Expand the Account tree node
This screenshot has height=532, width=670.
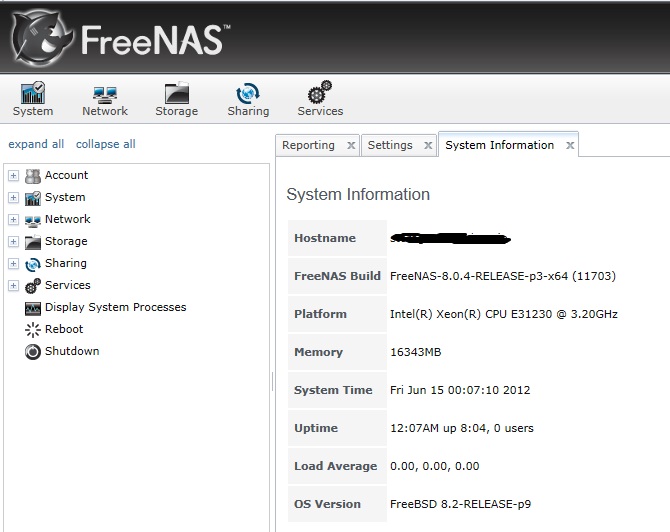13,176
